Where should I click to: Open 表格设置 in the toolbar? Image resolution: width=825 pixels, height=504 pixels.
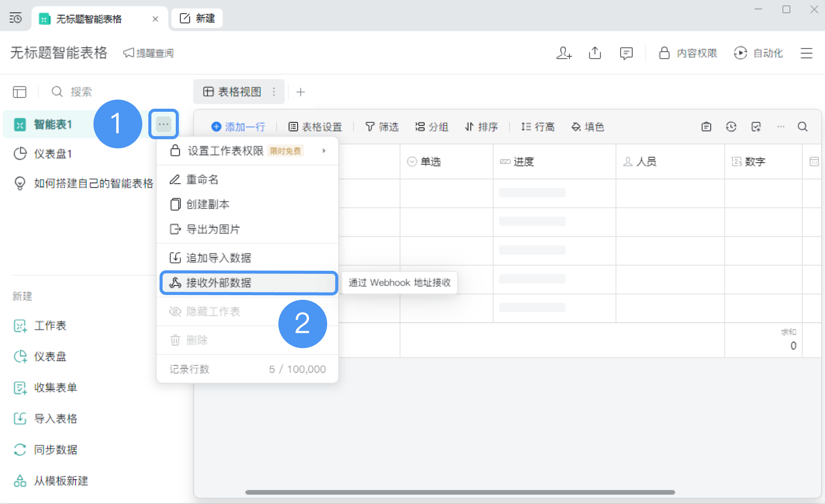click(315, 127)
